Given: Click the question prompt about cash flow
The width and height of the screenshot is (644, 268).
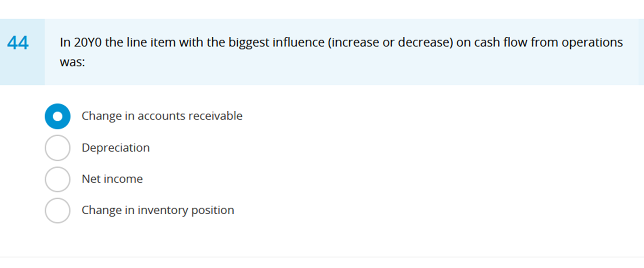Looking at the screenshot, I should coord(342,42).
